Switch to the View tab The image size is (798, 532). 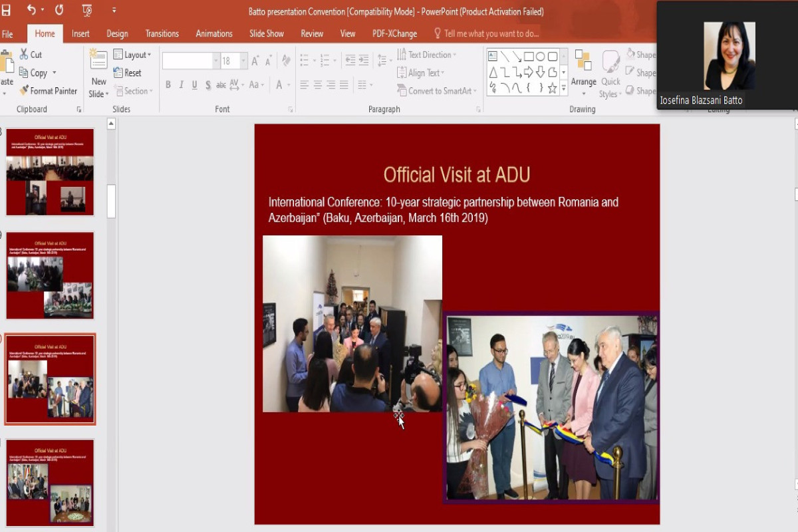coord(348,34)
